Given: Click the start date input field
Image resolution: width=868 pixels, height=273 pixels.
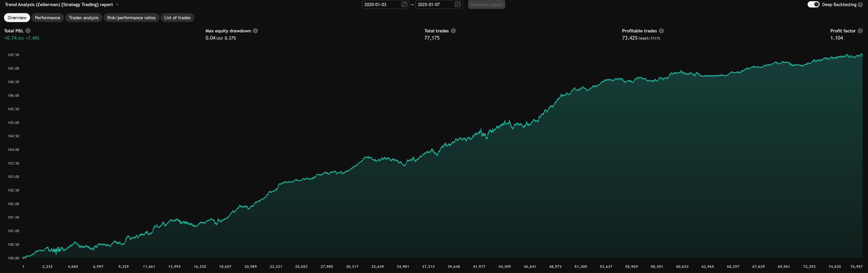Looking at the screenshot, I should pos(381,4).
